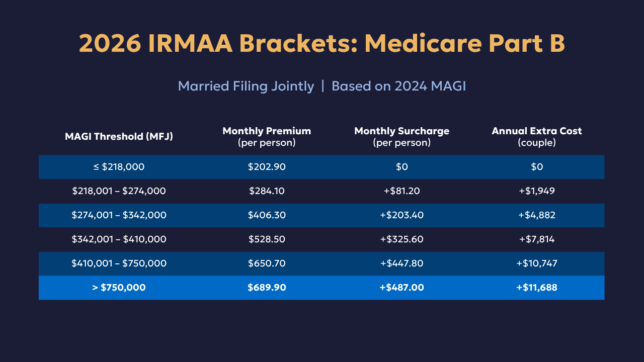This screenshot has width=644, height=362.
Task: Click the '+$81.20' surcharge cell
Action: tap(401, 191)
